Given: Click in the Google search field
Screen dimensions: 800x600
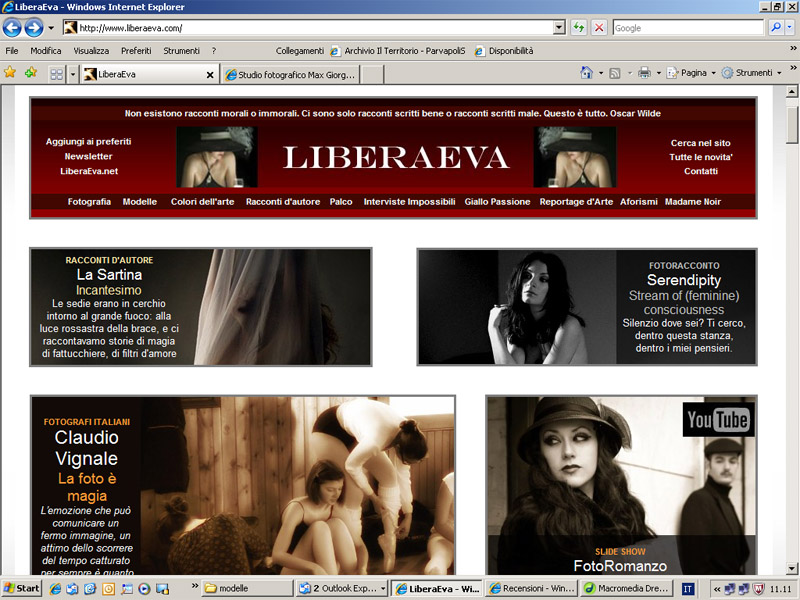Looking at the screenshot, I should pyautogui.click(x=688, y=28).
